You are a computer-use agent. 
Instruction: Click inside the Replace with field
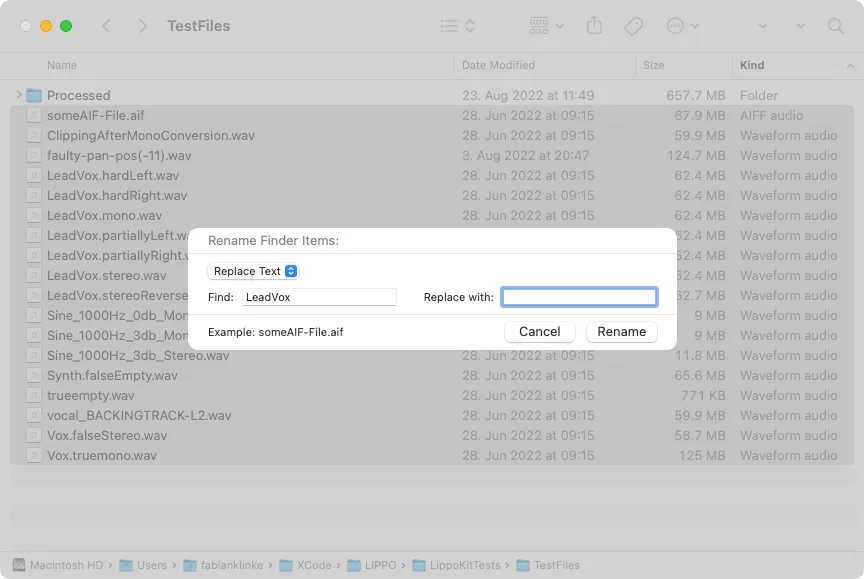pos(579,296)
